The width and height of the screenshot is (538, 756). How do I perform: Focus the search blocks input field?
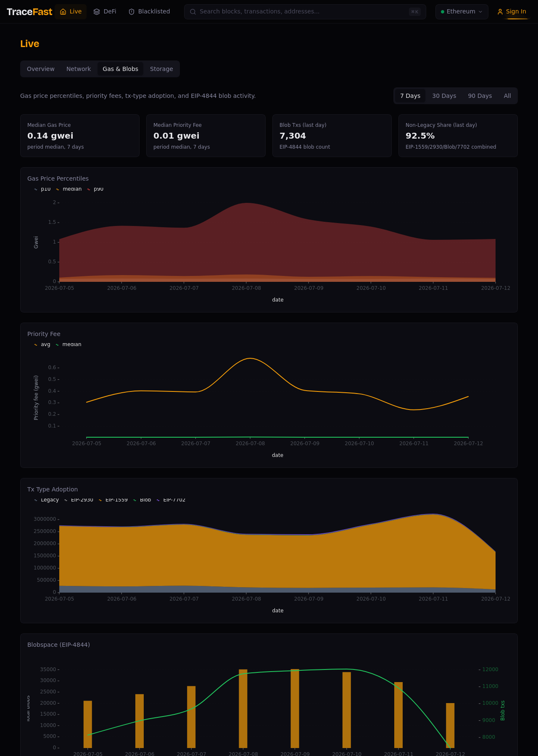[x=305, y=12]
